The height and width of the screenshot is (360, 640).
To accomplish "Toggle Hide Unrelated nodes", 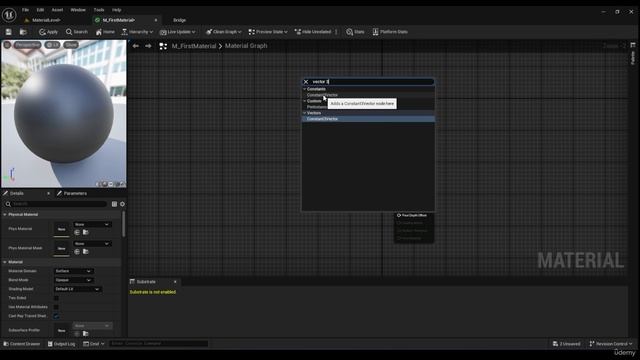I will click(313, 32).
